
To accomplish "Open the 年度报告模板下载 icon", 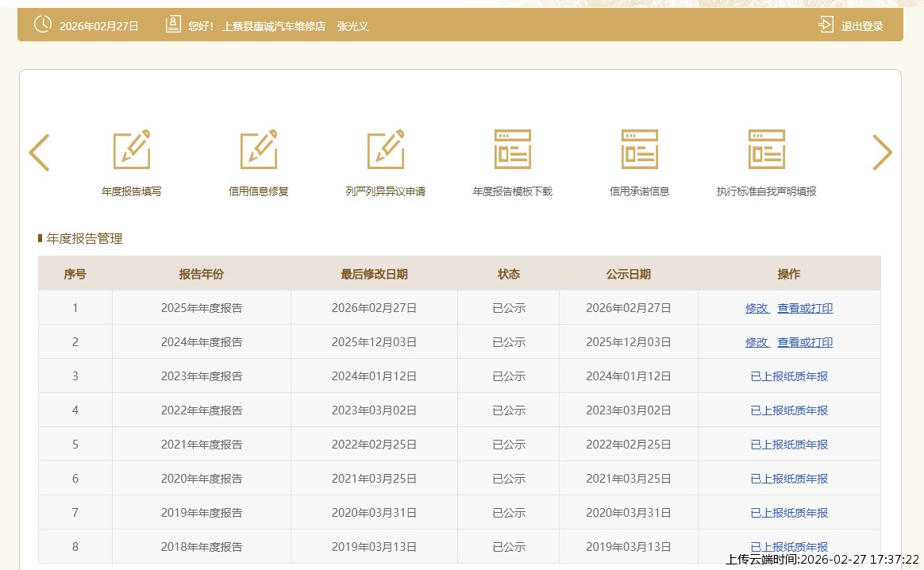I will click(x=513, y=149).
